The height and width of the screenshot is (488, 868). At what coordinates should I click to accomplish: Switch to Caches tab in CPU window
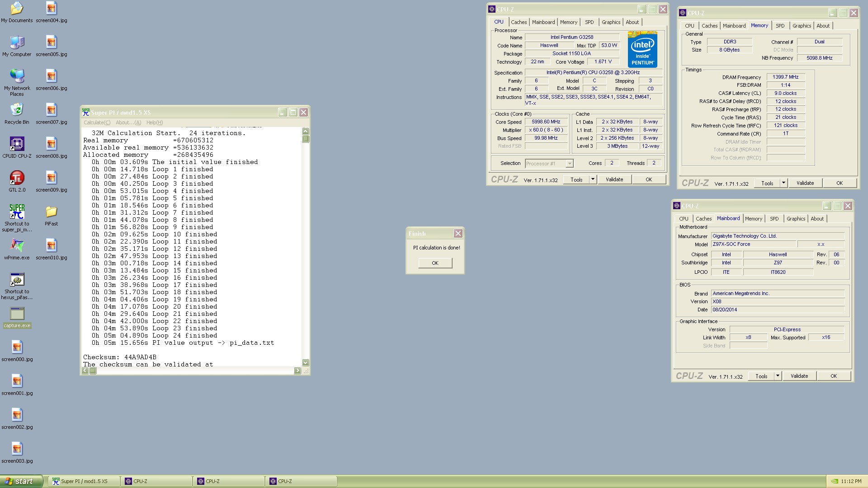point(519,22)
